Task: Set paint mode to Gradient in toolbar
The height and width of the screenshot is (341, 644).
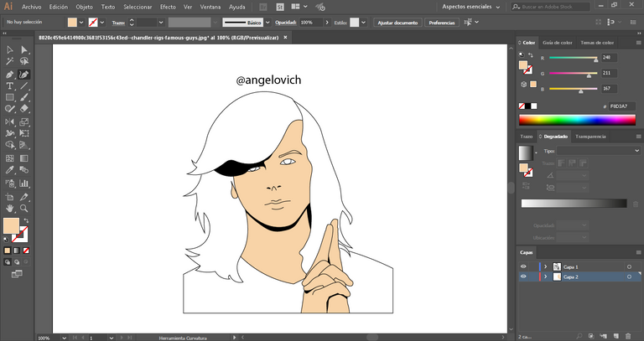Action: (17, 251)
